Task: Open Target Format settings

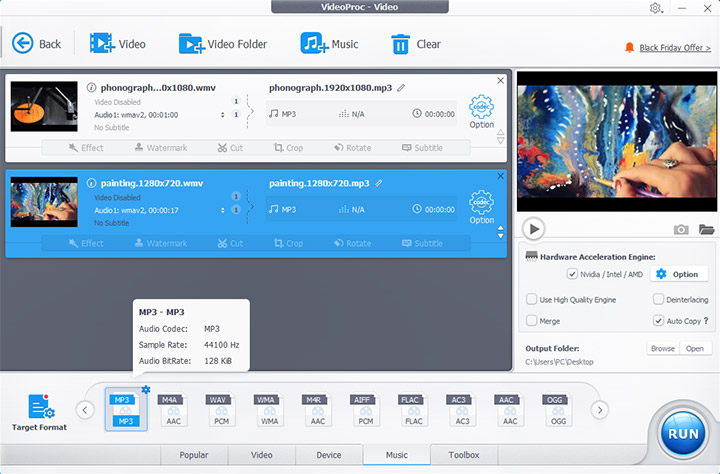Action: (39, 412)
